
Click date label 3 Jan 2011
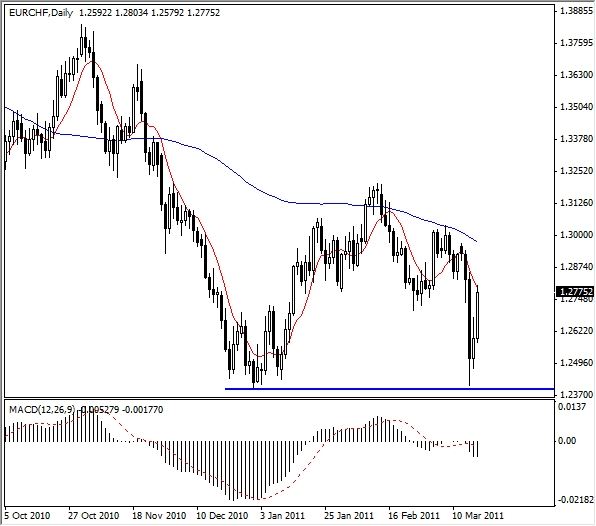point(282,516)
